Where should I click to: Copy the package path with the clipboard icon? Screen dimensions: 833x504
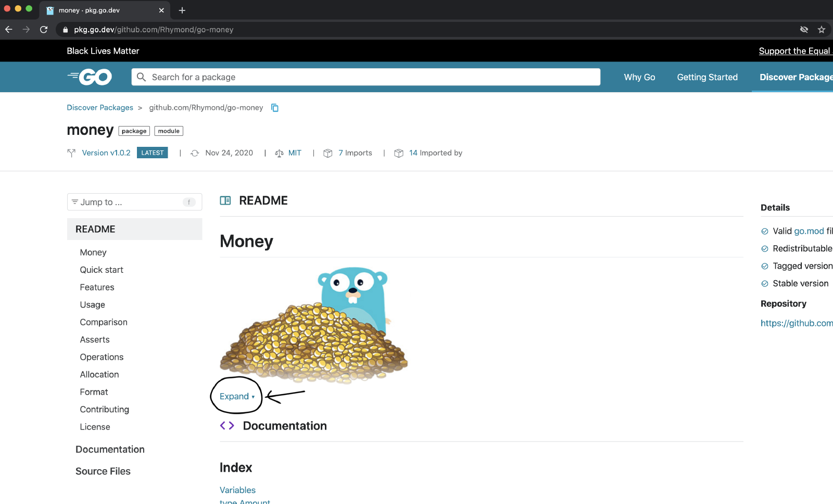point(275,108)
